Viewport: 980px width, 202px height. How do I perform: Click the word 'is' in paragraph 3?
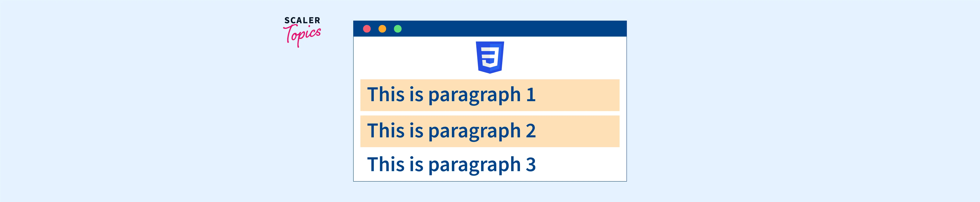tap(416, 165)
